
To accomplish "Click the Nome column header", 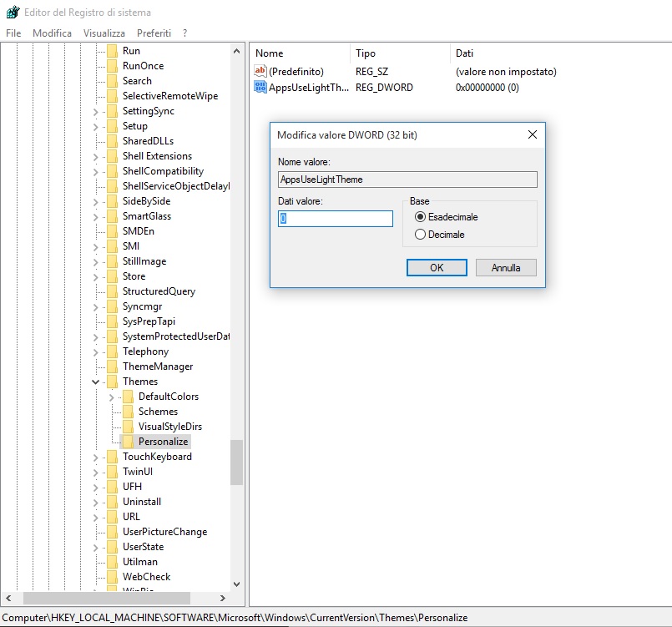I will [300, 53].
